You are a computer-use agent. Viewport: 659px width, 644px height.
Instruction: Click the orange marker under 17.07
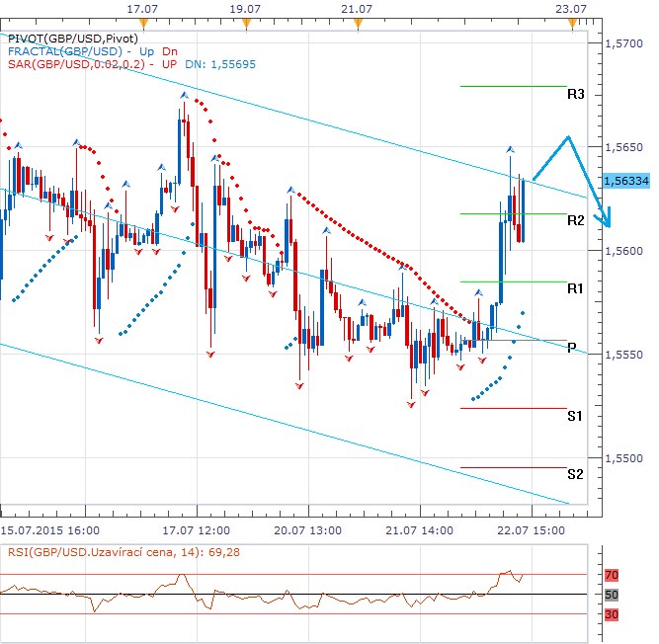click(144, 23)
